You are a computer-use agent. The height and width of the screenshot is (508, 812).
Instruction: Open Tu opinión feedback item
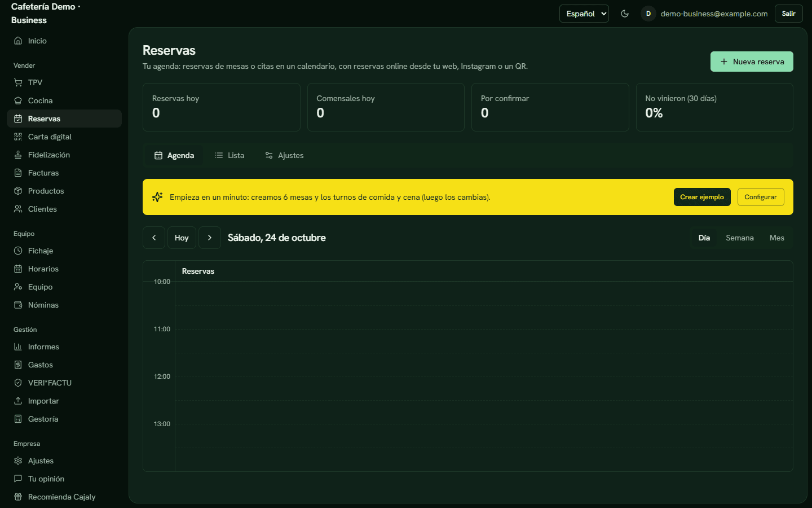click(x=64, y=479)
